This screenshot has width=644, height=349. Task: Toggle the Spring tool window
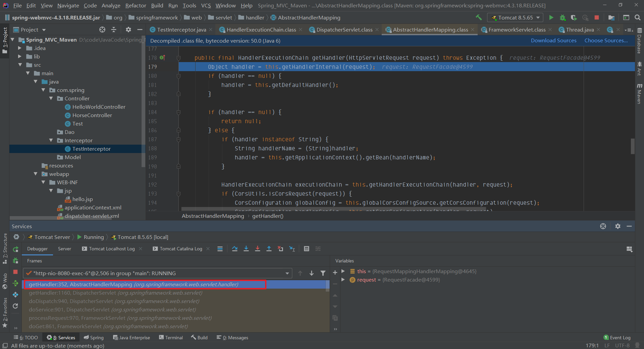pyautogui.click(x=94, y=338)
